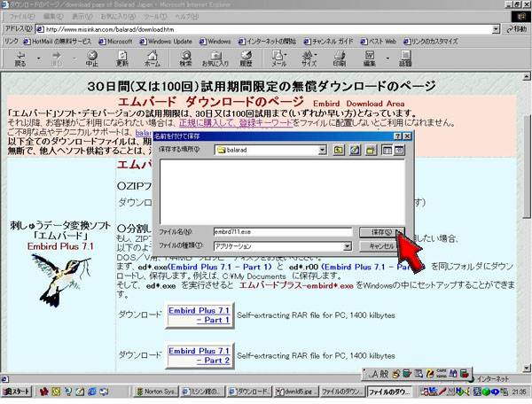Click the Edit (編集) toolbar icon

pyautogui.click(x=370, y=58)
